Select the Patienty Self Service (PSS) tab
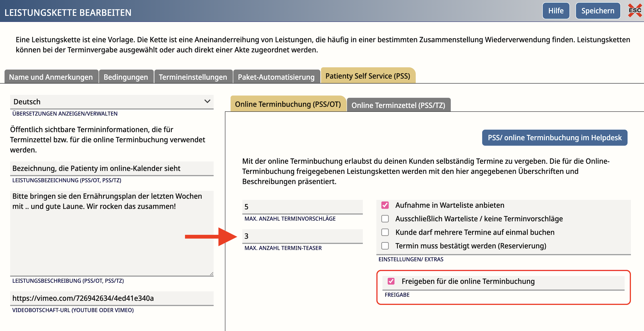 point(368,76)
